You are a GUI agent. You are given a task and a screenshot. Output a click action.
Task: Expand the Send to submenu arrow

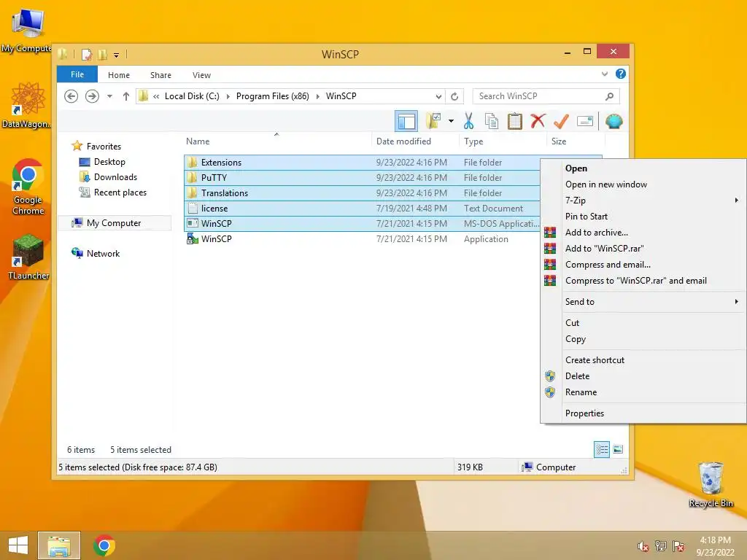737,301
